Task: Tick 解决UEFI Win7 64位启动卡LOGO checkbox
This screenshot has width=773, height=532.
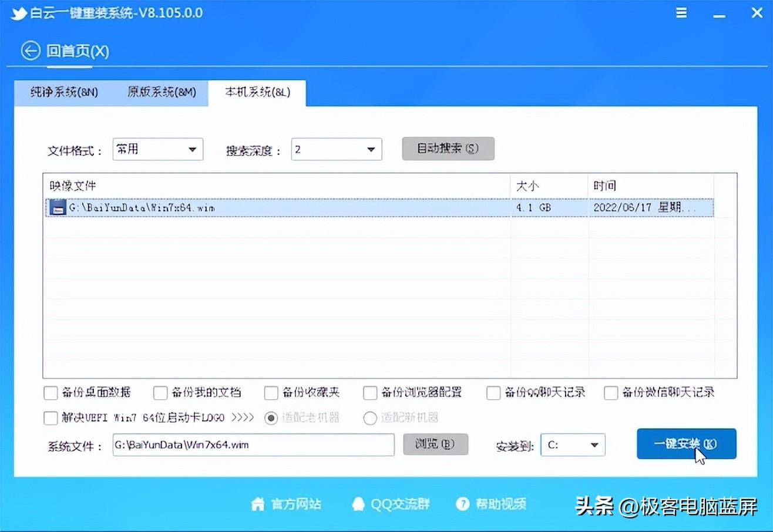Action: [x=51, y=418]
